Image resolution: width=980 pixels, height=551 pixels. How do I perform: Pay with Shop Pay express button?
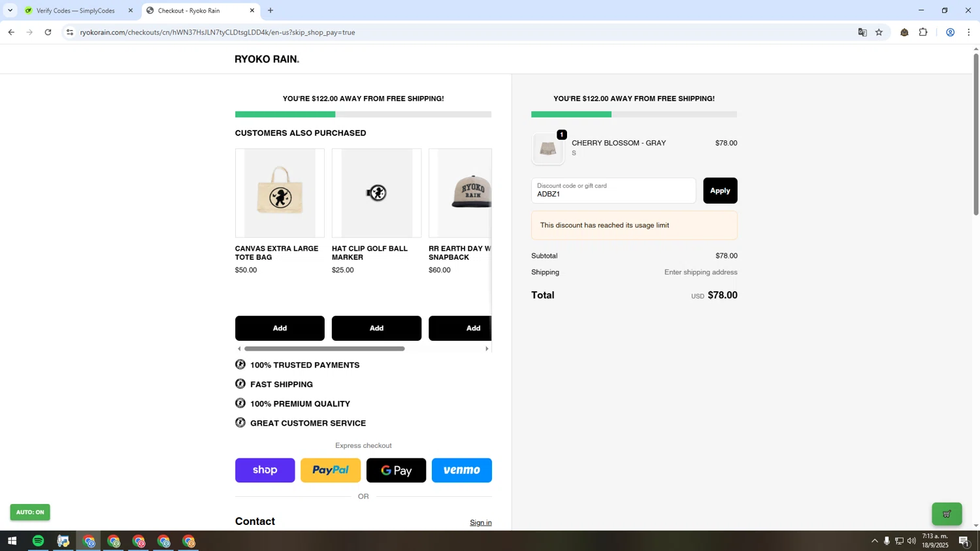tap(265, 470)
